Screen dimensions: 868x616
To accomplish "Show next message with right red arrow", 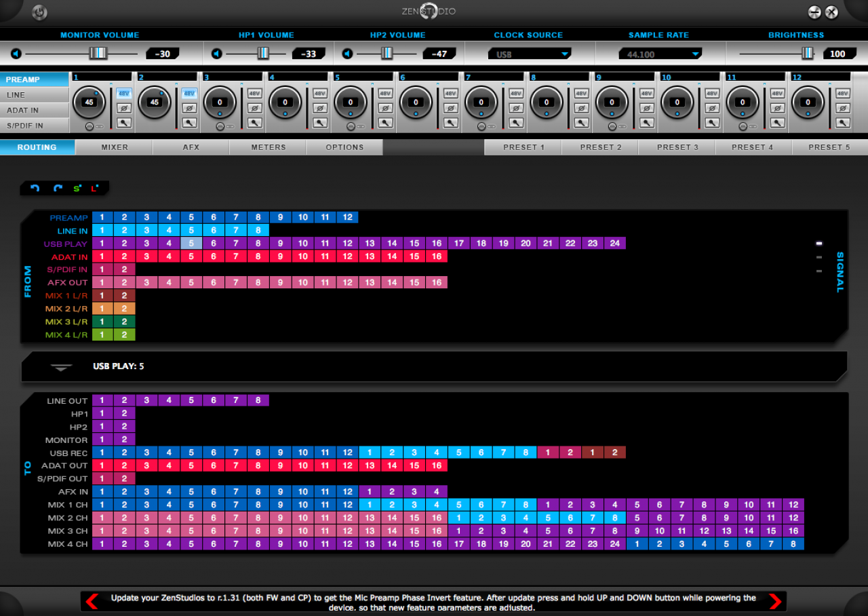I will (775, 601).
